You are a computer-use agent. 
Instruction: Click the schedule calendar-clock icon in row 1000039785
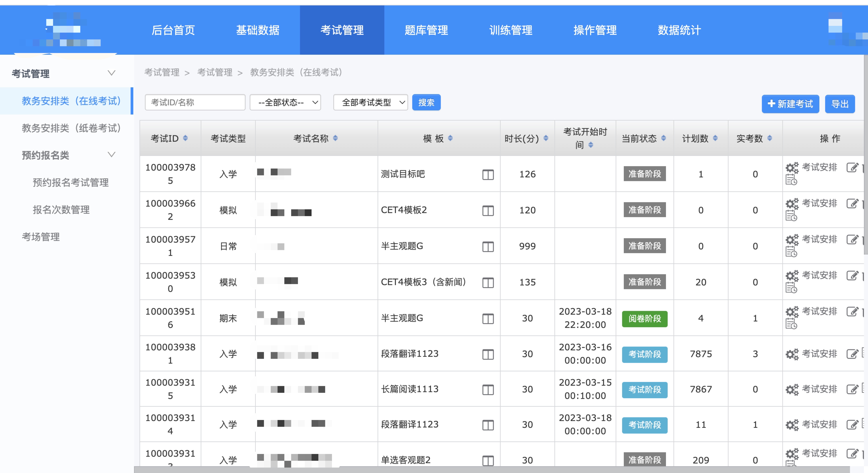[791, 179]
